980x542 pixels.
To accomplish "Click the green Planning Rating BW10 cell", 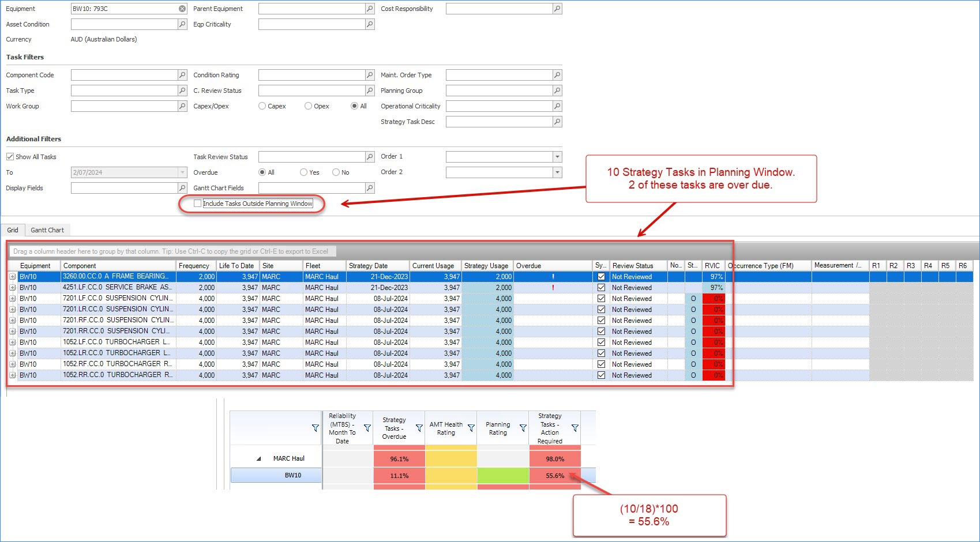I will pyautogui.click(x=503, y=476).
